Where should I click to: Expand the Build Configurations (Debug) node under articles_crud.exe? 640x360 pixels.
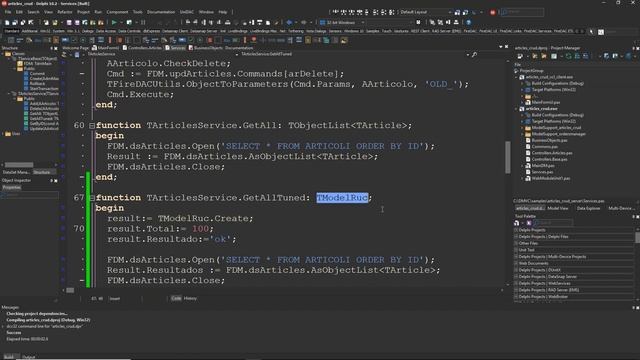[522, 115]
